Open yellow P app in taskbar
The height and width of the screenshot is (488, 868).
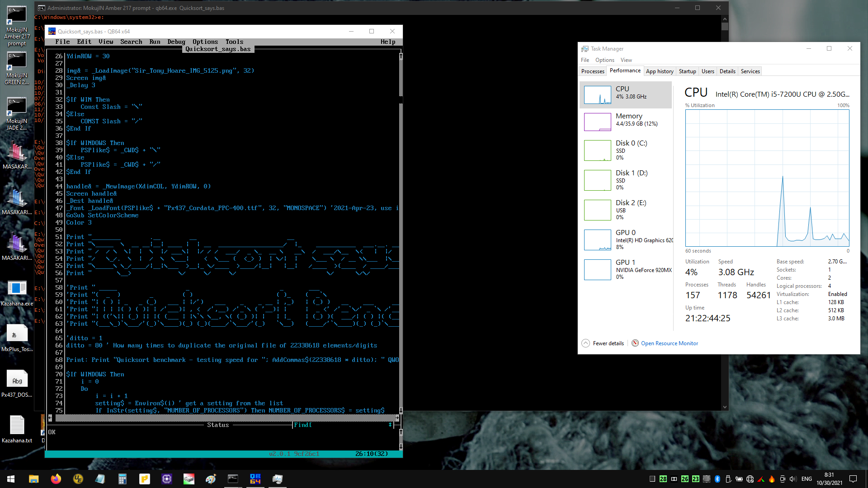click(x=145, y=479)
